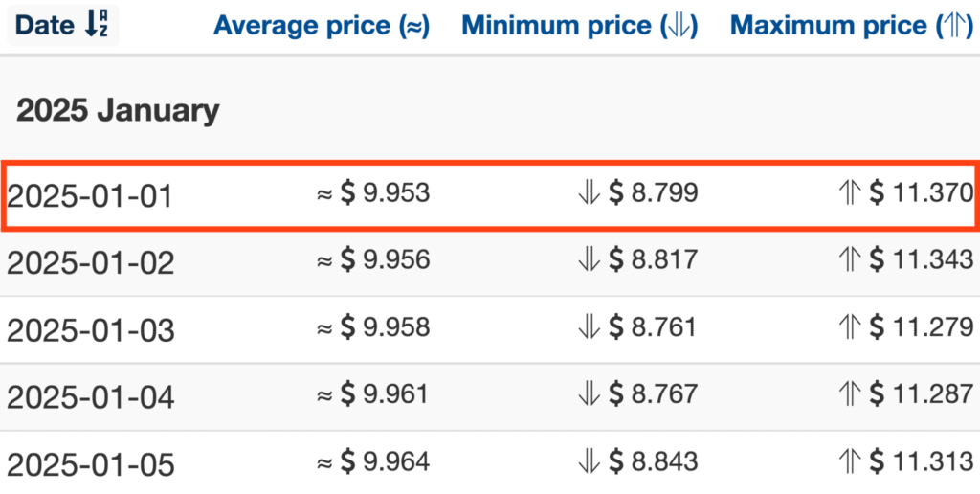Select the 2025-01-02 date cell

pyautogui.click(x=90, y=263)
